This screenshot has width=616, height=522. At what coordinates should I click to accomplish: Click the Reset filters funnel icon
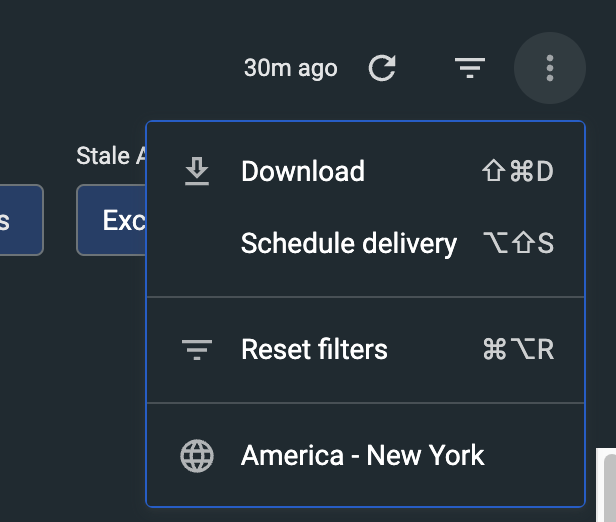pos(197,350)
